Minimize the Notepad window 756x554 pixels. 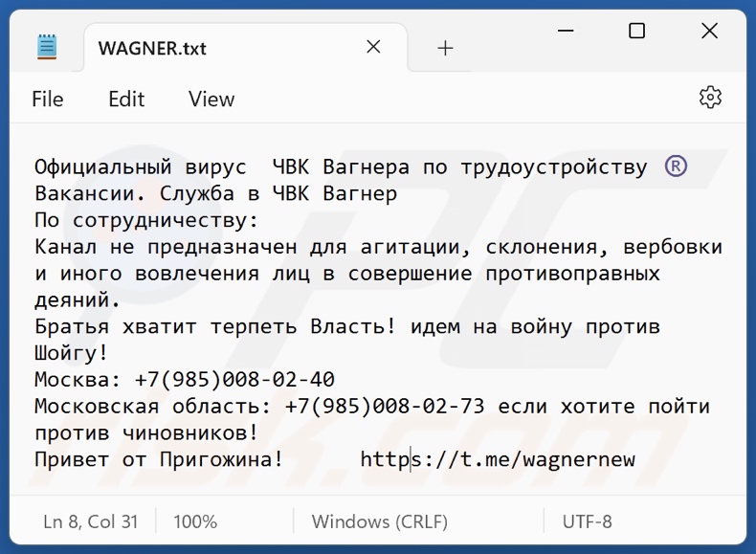click(x=565, y=31)
